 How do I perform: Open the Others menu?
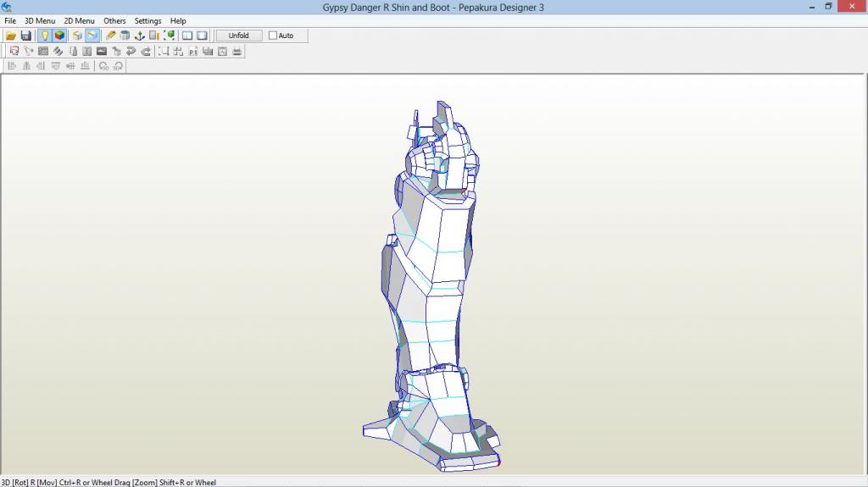coord(114,21)
